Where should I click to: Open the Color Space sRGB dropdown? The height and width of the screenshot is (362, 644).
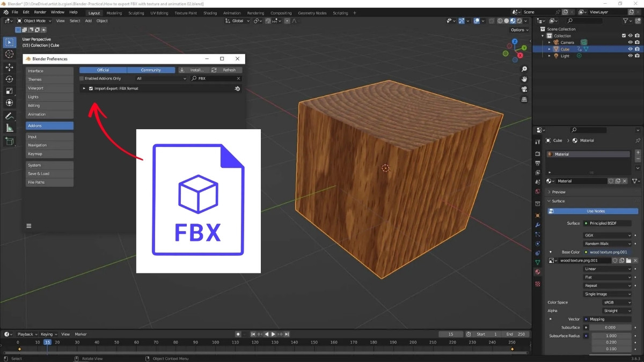[608, 302]
